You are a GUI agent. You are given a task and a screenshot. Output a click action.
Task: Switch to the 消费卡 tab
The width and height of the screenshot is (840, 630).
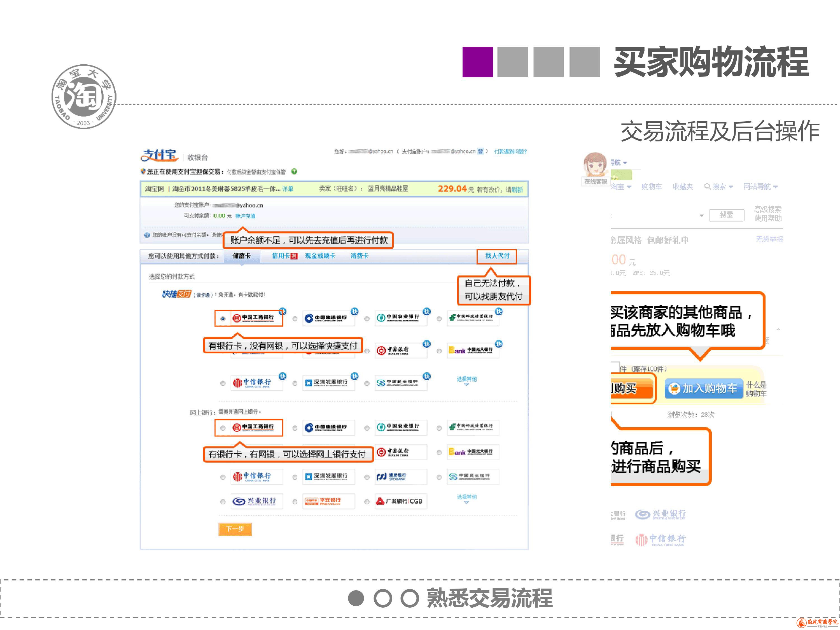pyautogui.click(x=359, y=256)
